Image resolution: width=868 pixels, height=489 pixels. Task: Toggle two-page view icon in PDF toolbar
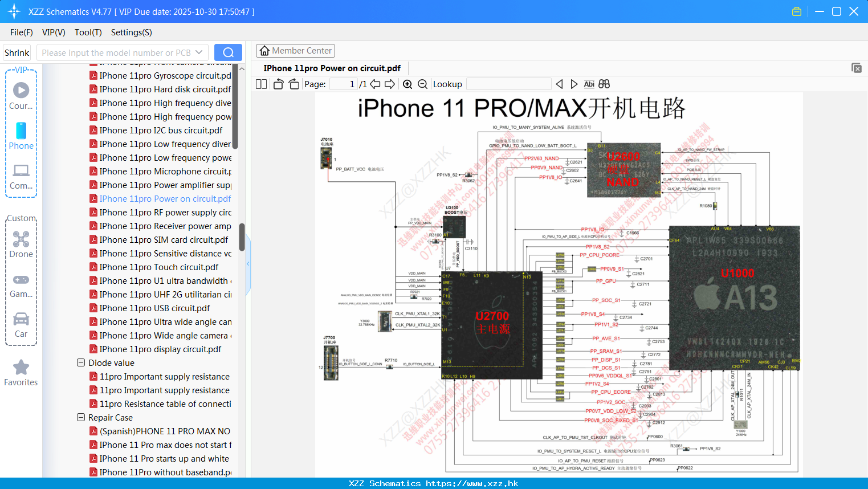click(262, 84)
